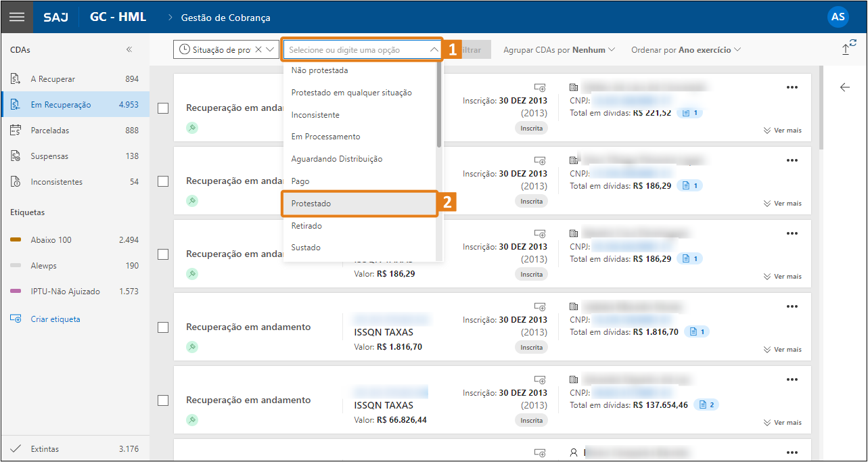This screenshot has width=868, height=462.
Task: Open the hamburger navigation menu
Action: click(17, 17)
